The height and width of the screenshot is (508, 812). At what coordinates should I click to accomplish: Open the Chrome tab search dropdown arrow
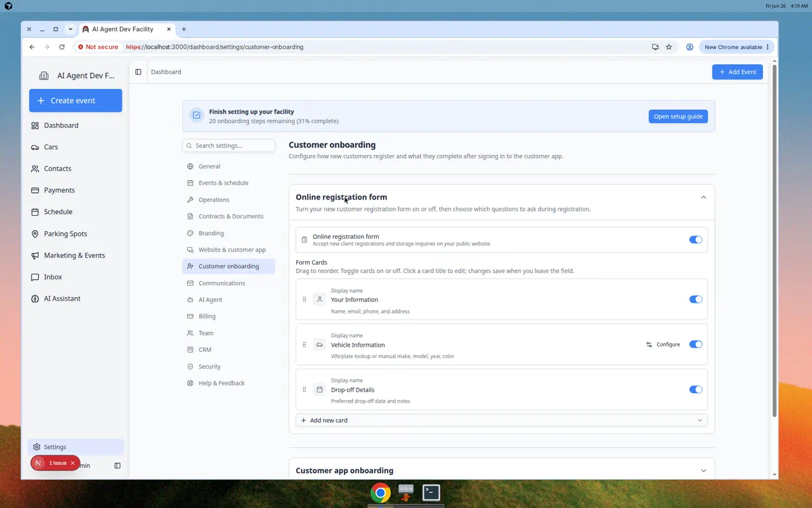(70, 29)
